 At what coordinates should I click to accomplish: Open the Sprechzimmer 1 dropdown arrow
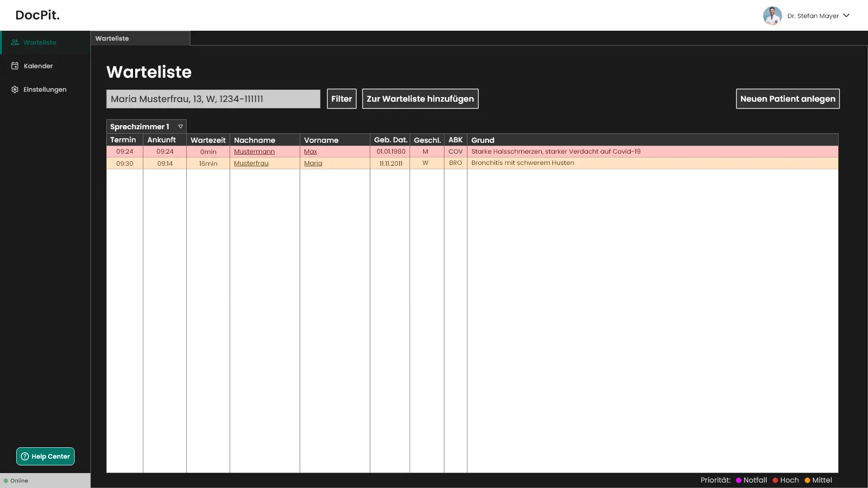point(180,127)
